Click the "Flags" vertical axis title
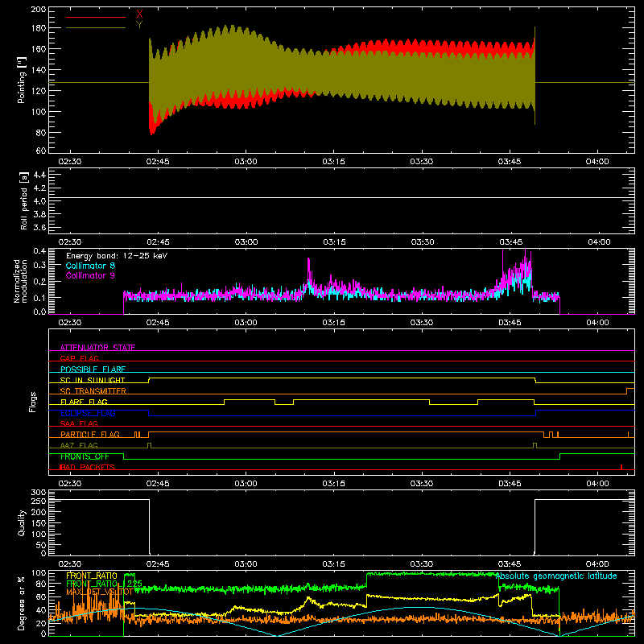This screenshot has height=644, width=644. tap(32, 402)
